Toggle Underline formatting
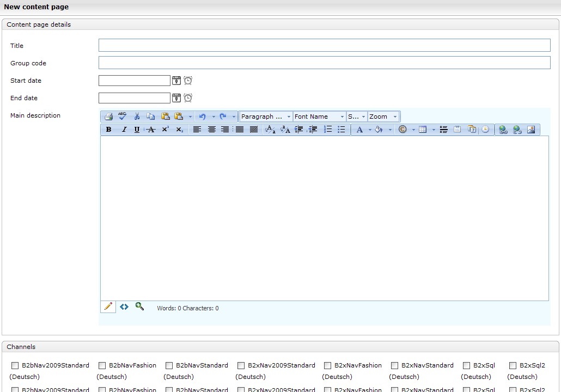The height and width of the screenshot is (392, 561). pos(137,130)
